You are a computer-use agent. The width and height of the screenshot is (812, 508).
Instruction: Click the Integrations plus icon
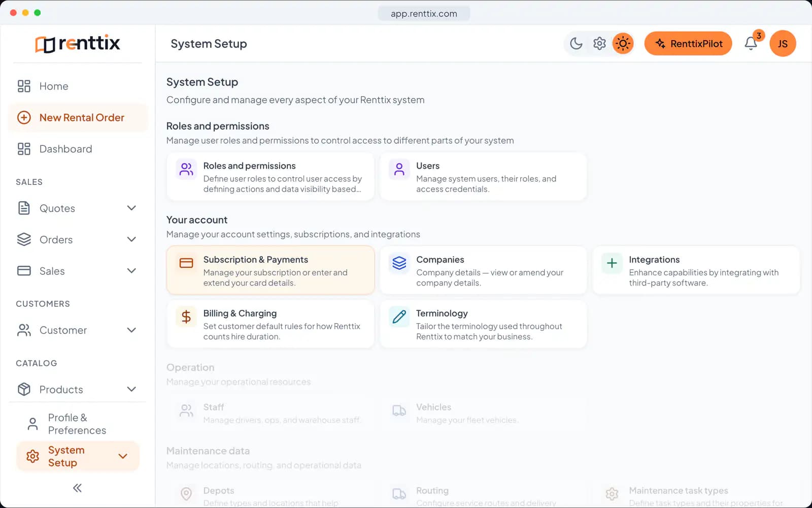[612, 263]
